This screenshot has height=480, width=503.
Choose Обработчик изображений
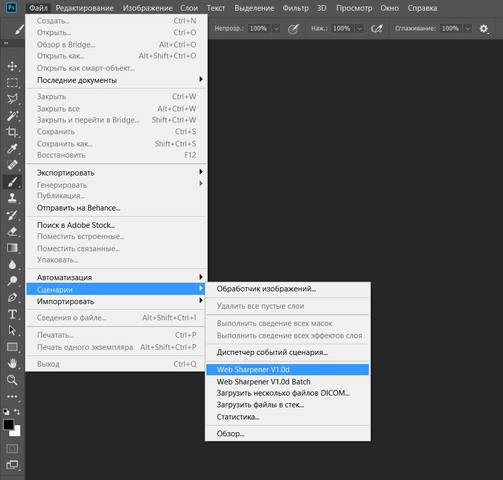[288, 289]
